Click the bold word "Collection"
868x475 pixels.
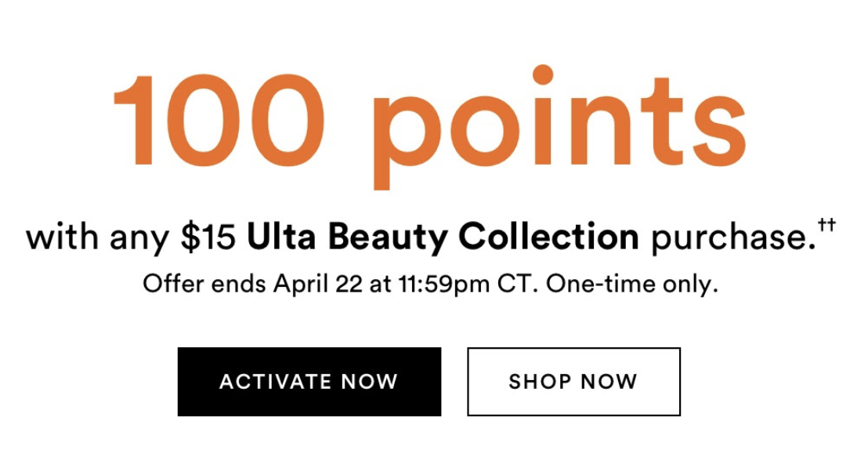pos(548,236)
